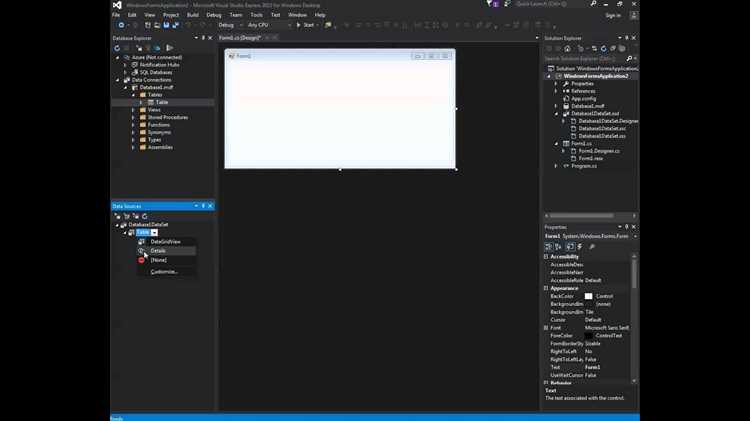Click the Alphabetical sort icon in Properties
The width and height of the screenshot is (750, 421).
pos(558,247)
